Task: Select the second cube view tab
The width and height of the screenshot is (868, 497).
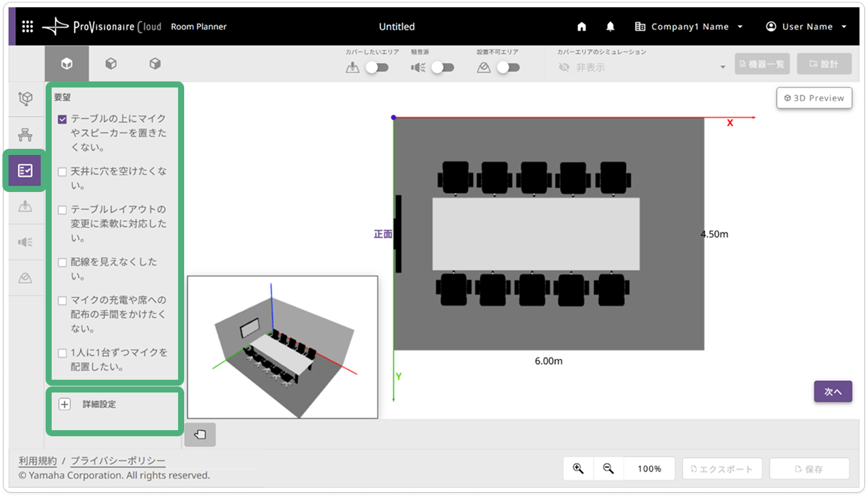Action: click(x=111, y=64)
